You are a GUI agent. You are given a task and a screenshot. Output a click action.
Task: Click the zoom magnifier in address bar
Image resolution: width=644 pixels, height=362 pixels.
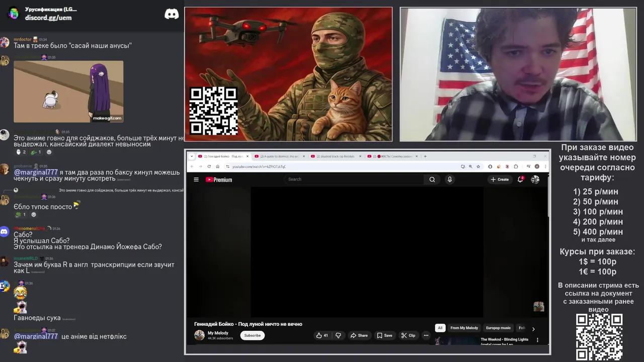click(x=470, y=166)
